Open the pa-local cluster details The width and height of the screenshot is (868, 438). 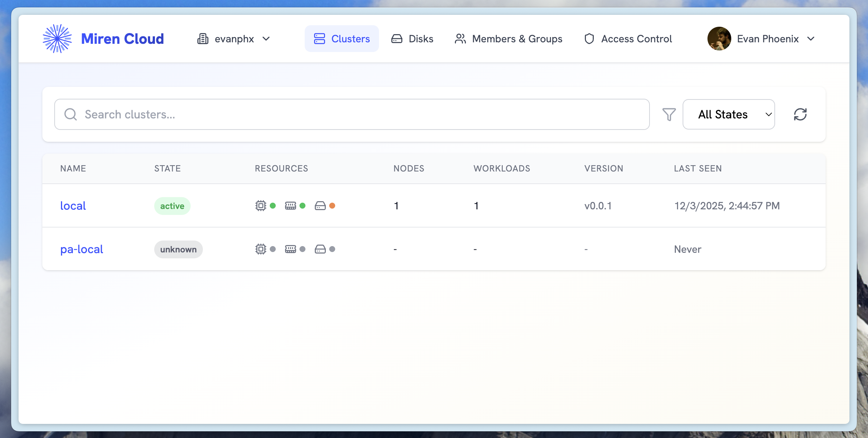82,249
